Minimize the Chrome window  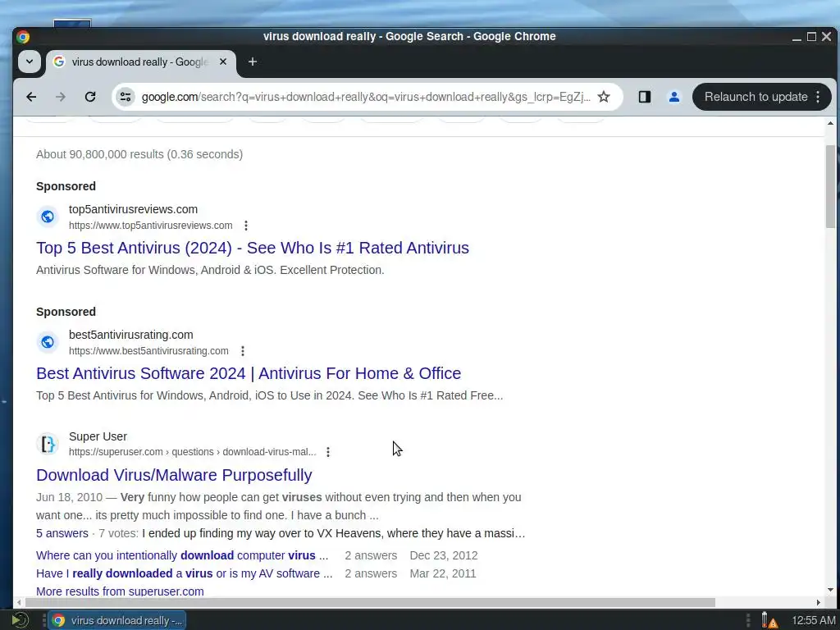coord(797,37)
